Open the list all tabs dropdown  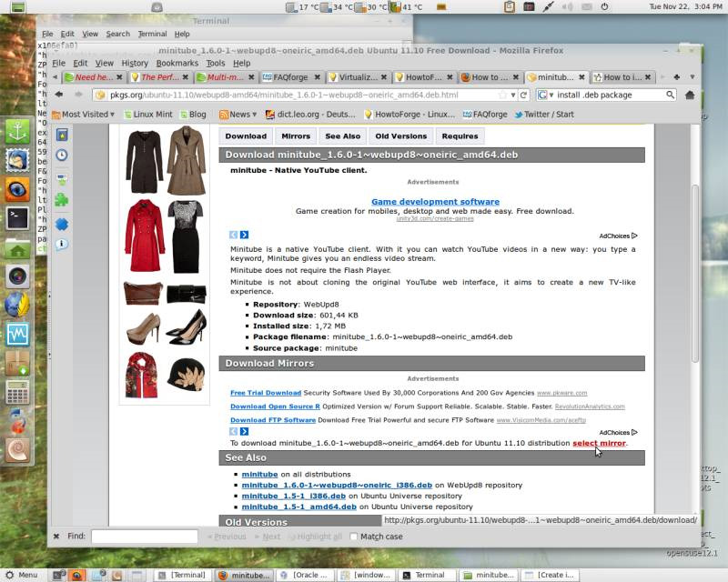click(692, 77)
